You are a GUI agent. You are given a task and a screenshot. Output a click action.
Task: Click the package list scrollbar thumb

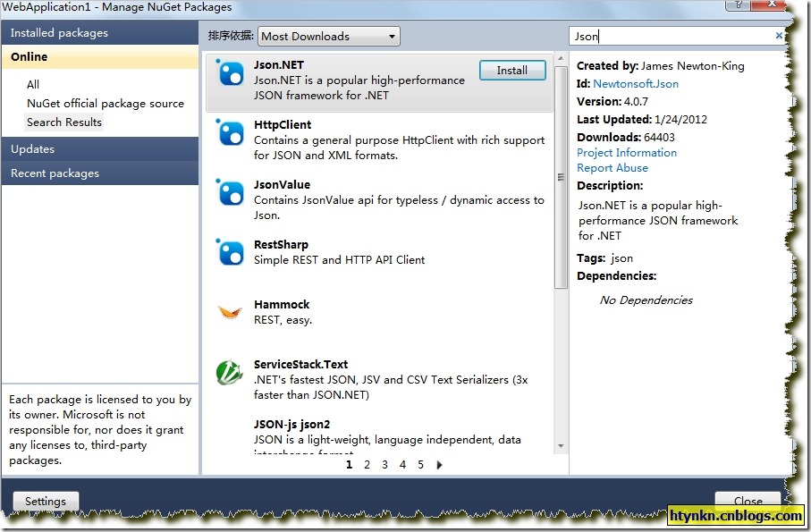(x=561, y=177)
